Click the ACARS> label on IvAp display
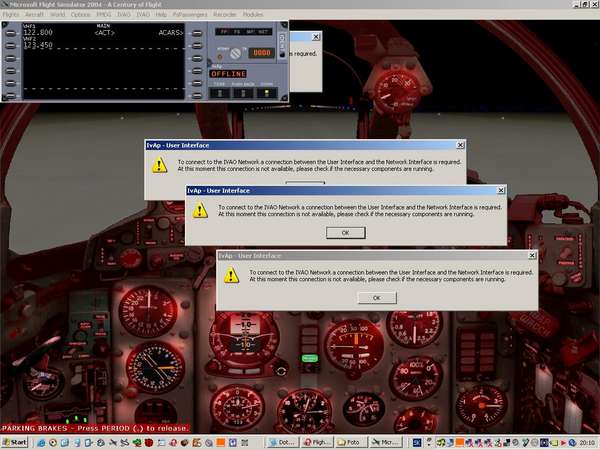Screen dimensions: 600x450 point(171,33)
